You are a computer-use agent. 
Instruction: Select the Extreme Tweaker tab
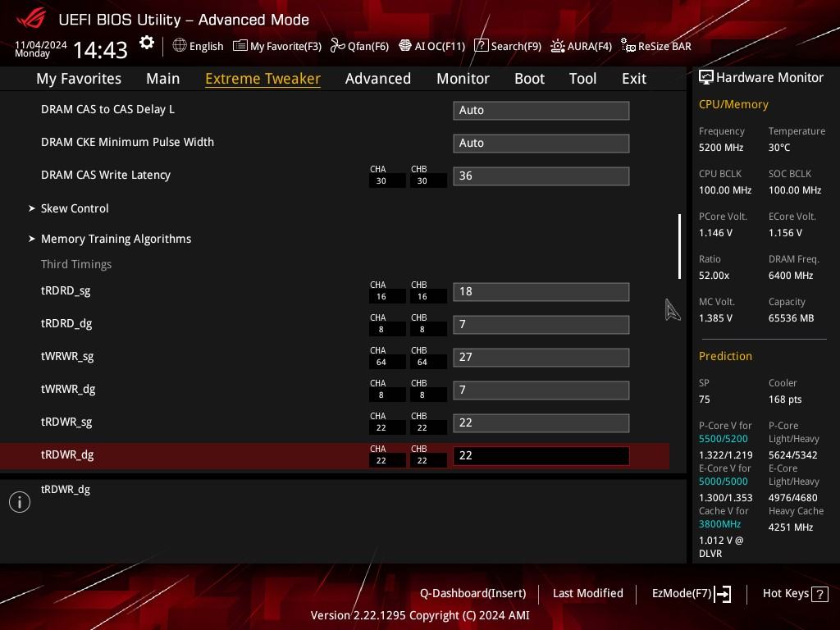pyautogui.click(x=262, y=79)
